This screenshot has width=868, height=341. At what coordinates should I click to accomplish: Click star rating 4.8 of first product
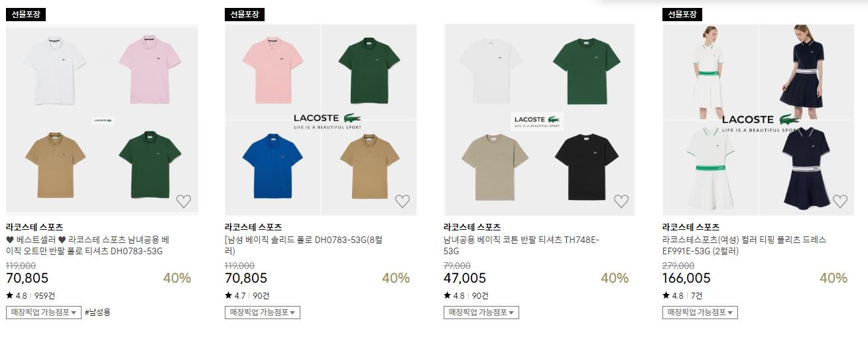pos(17,295)
